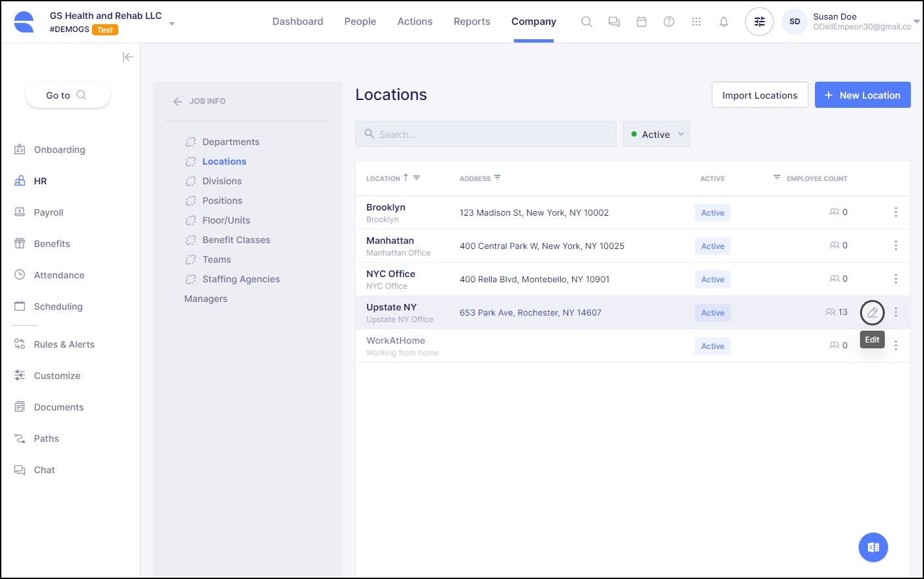Open Scheduling in the sidebar
The height and width of the screenshot is (579, 924).
pos(48,306)
